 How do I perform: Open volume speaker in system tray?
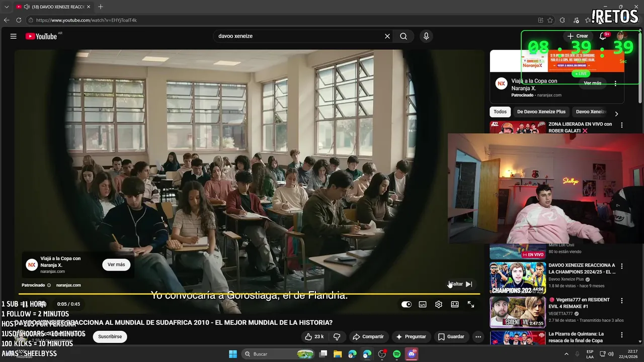[611, 354]
